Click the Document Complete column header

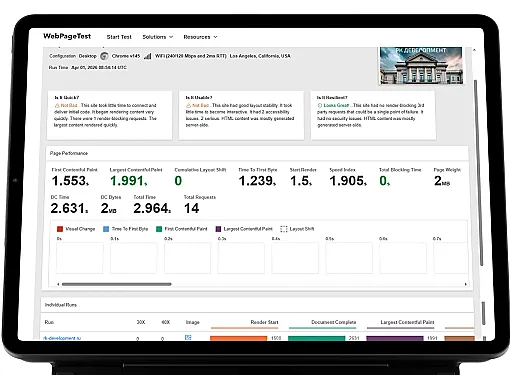(x=334, y=322)
